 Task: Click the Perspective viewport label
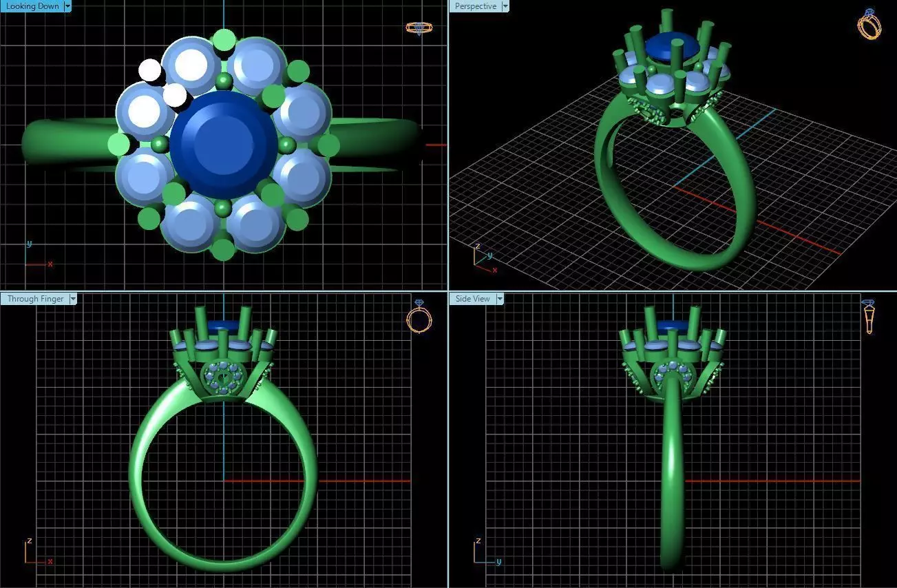point(475,6)
